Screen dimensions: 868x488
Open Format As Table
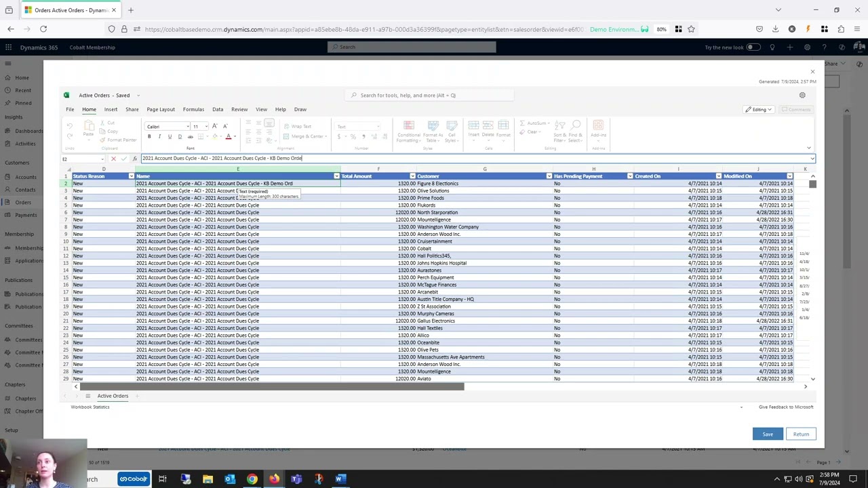click(433, 131)
